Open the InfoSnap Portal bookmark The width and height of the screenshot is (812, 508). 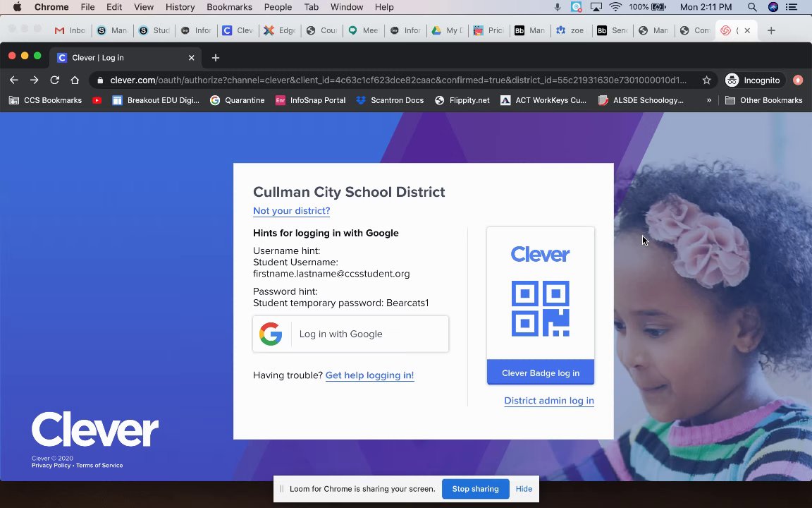coord(310,100)
